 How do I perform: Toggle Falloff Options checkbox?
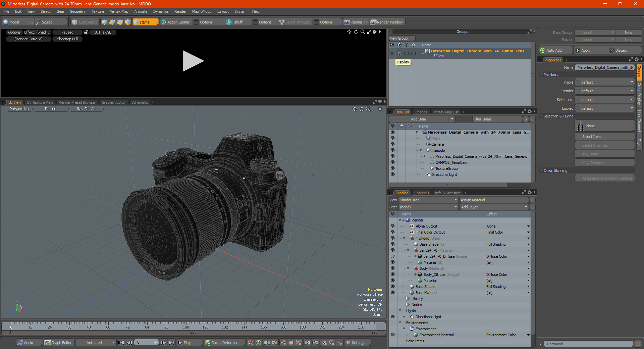click(x=255, y=22)
